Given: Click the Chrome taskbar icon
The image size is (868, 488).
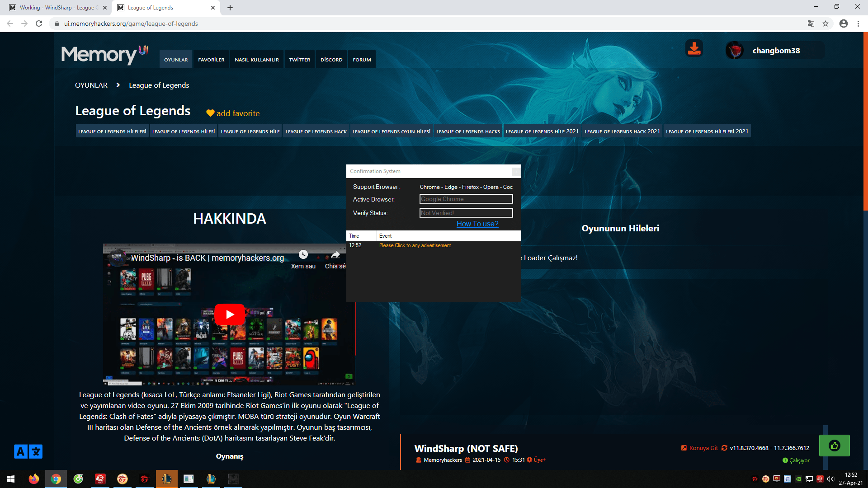Looking at the screenshot, I should (x=56, y=479).
